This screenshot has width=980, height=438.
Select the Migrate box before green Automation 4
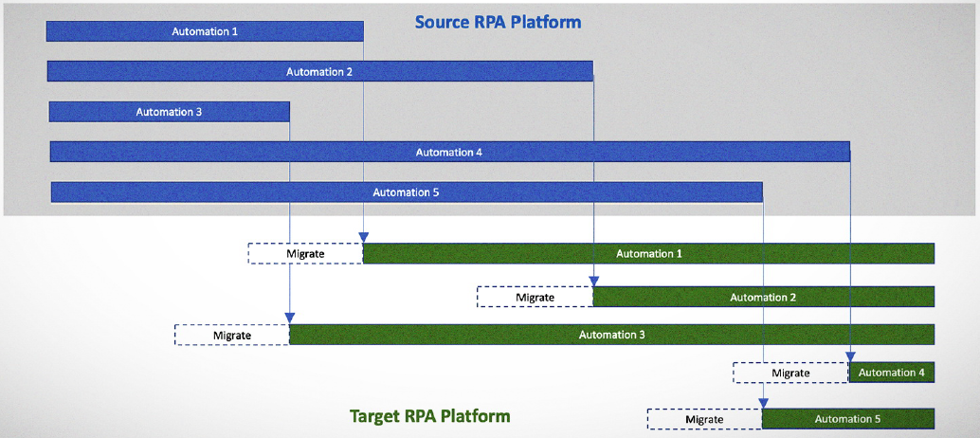[x=790, y=373]
